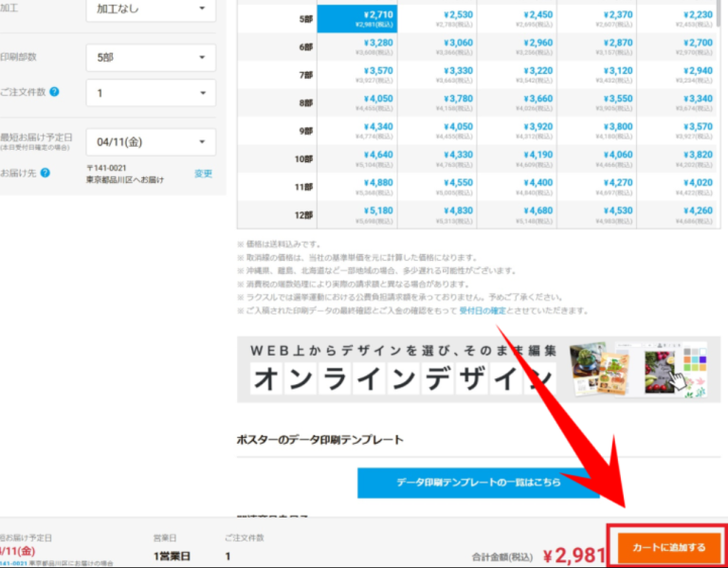Select the ¥3,820 price in the 10部 row
The width and height of the screenshot is (728, 568).
click(x=677, y=158)
